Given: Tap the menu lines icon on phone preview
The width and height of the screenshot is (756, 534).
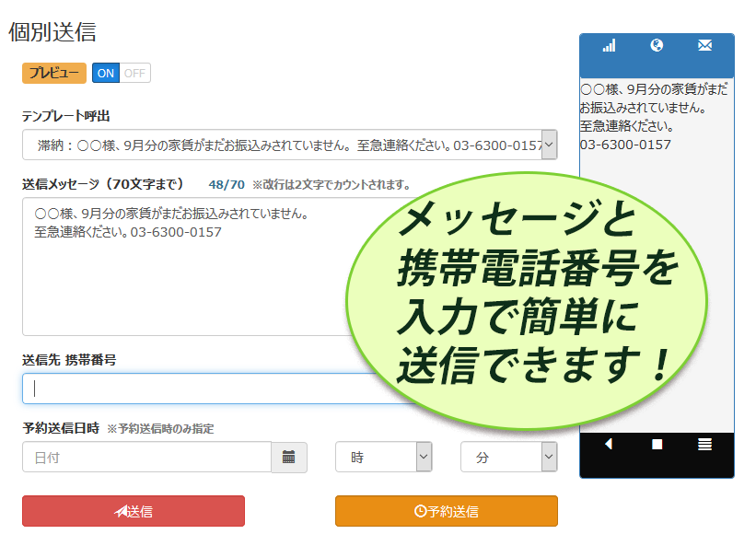Looking at the screenshot, I should [704, 445].
